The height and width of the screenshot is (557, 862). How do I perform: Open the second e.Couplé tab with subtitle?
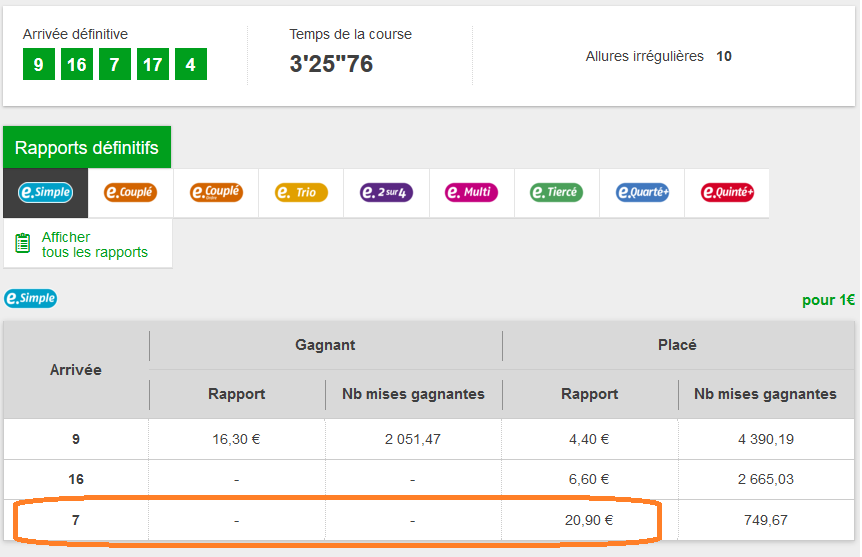(216, 192)
